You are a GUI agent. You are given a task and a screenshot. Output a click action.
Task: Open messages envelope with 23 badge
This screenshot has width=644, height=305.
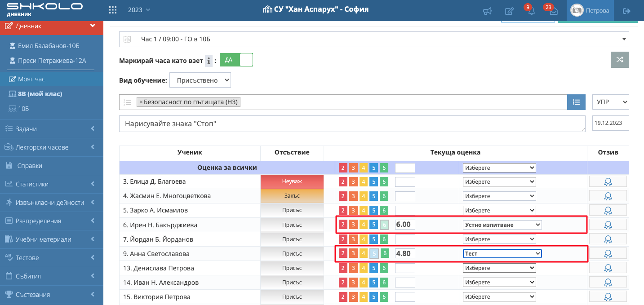tap(553, 11)
